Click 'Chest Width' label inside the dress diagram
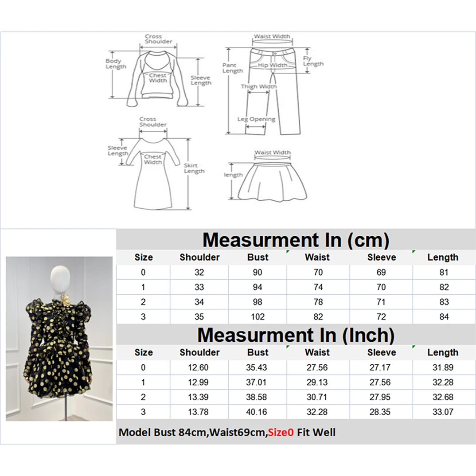This screenshot has height=476, width=476. [153, 160]
